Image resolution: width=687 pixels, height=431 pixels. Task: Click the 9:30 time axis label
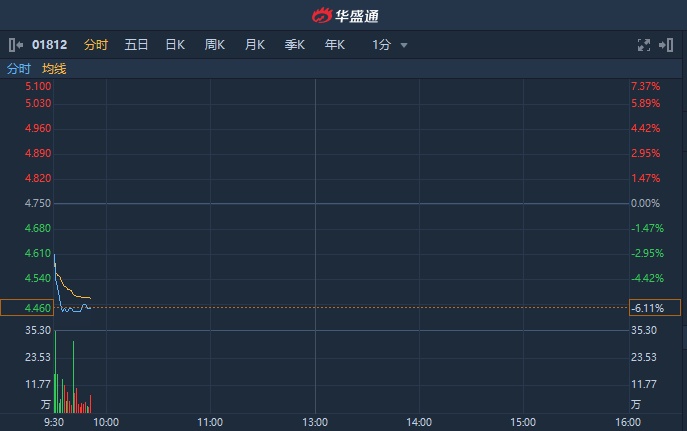click(x=54, y=422)
